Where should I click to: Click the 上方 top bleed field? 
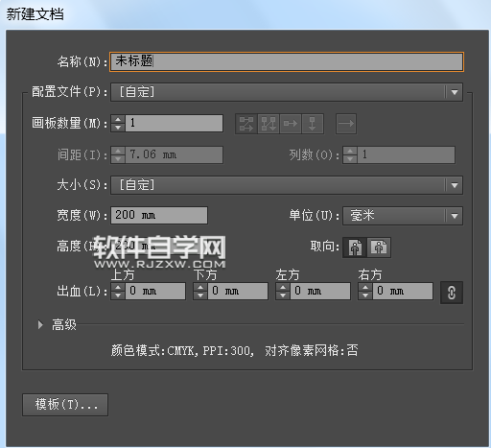pos(155,291)
